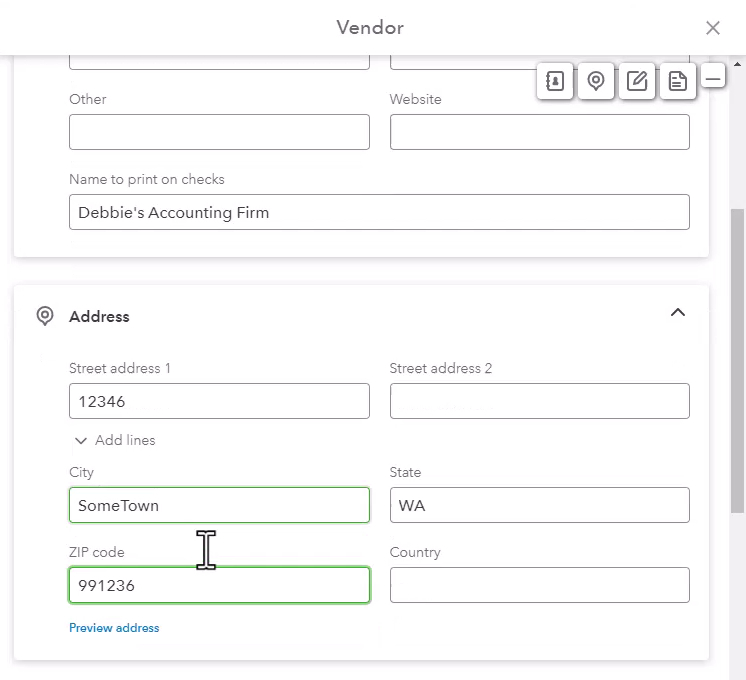This screenshot has height=680, width=746.
Task: Click the vertical scrollbar thumb
Action: coord(737,360)
